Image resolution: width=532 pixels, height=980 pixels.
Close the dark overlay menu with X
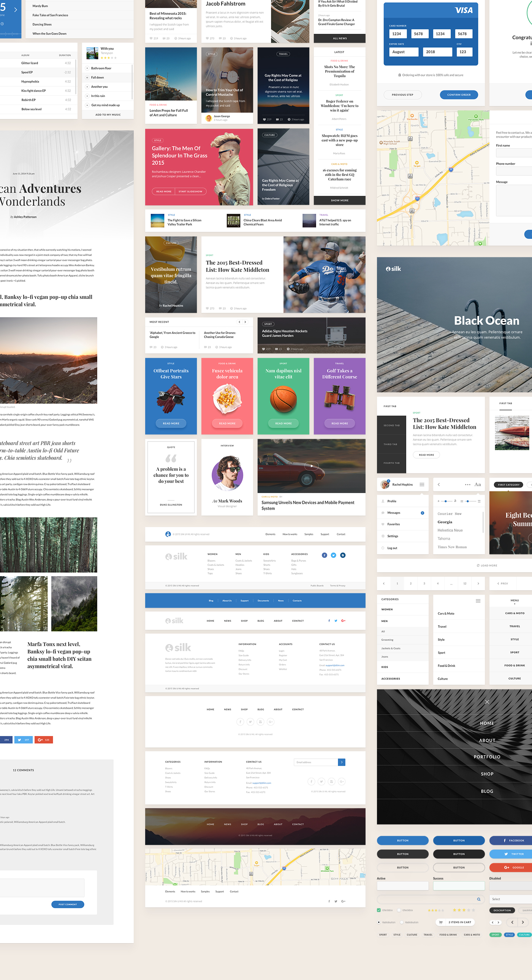tap(487, 702)
